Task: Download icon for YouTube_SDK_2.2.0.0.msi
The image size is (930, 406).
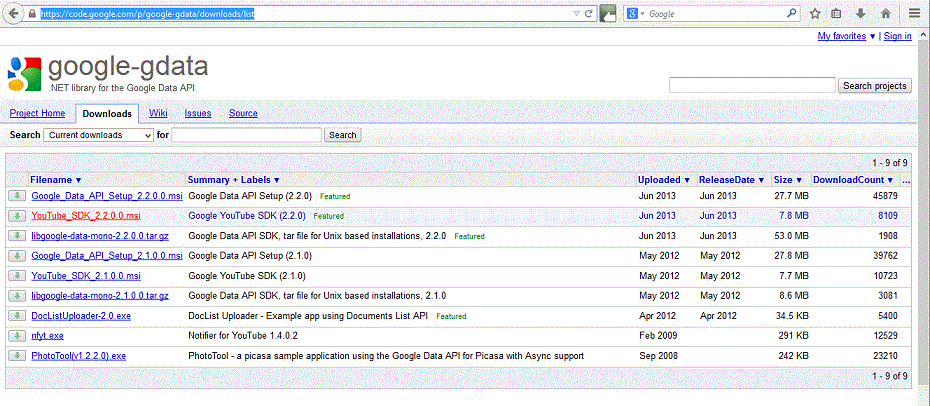Action: 17,216
